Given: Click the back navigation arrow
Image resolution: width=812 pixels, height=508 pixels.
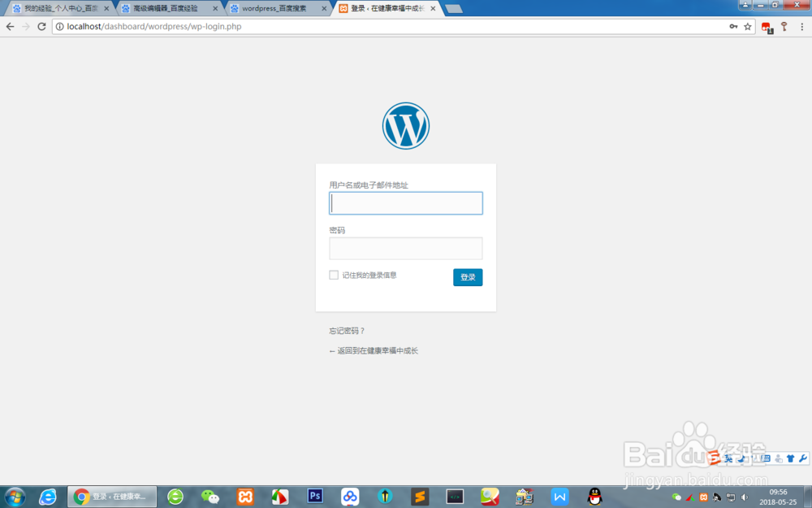Looking at the screenshot, I should [x=9, y=26].
